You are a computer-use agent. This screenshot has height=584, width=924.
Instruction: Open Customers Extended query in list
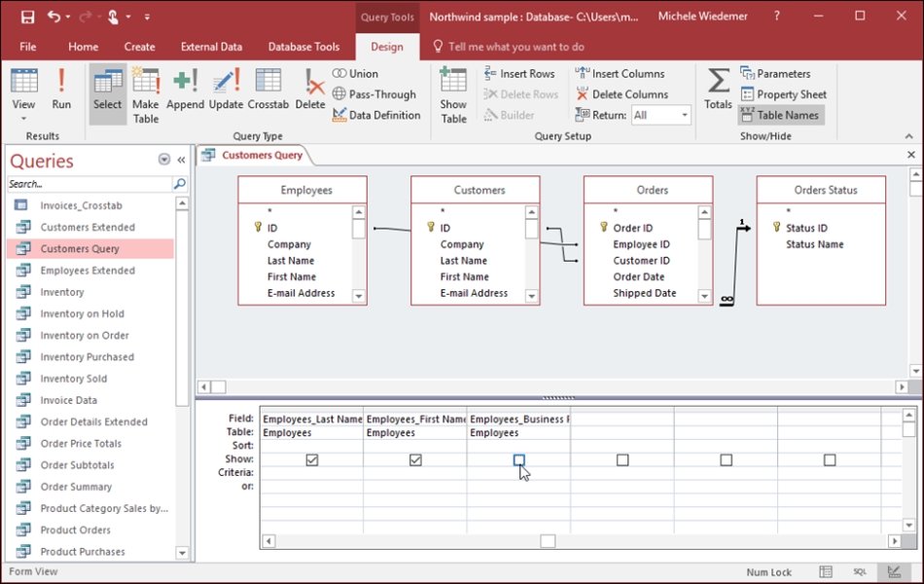[x=88, y=227]
